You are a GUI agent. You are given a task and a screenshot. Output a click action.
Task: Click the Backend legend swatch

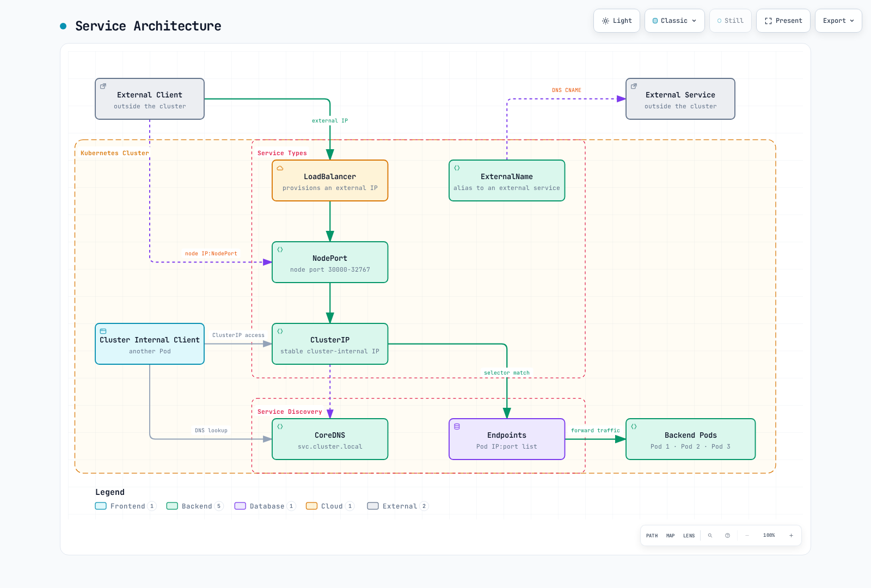(172, 506)
